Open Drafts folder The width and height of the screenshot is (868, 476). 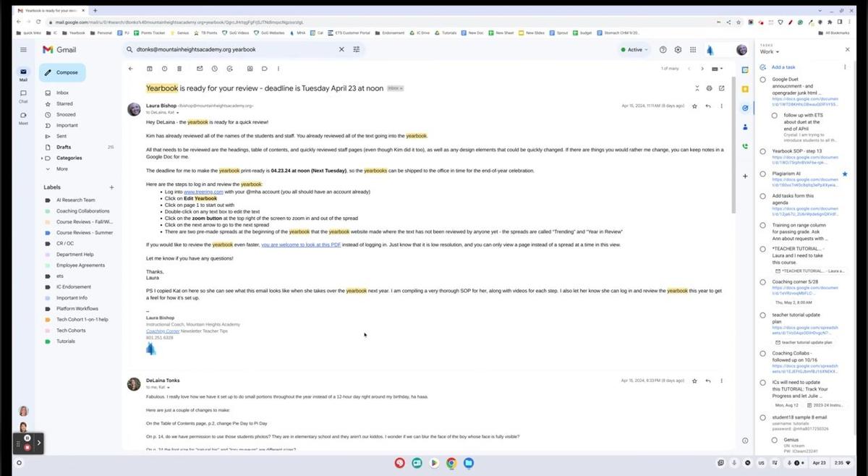coord(64,147)
